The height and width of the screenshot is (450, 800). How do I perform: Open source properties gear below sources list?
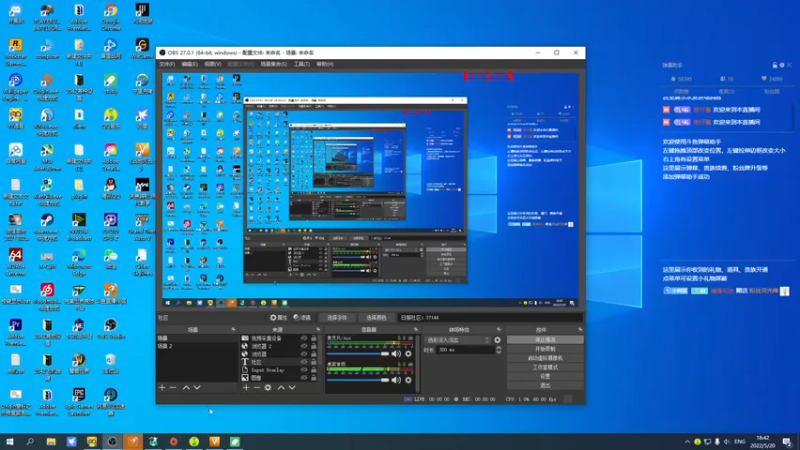coord(268,388)
